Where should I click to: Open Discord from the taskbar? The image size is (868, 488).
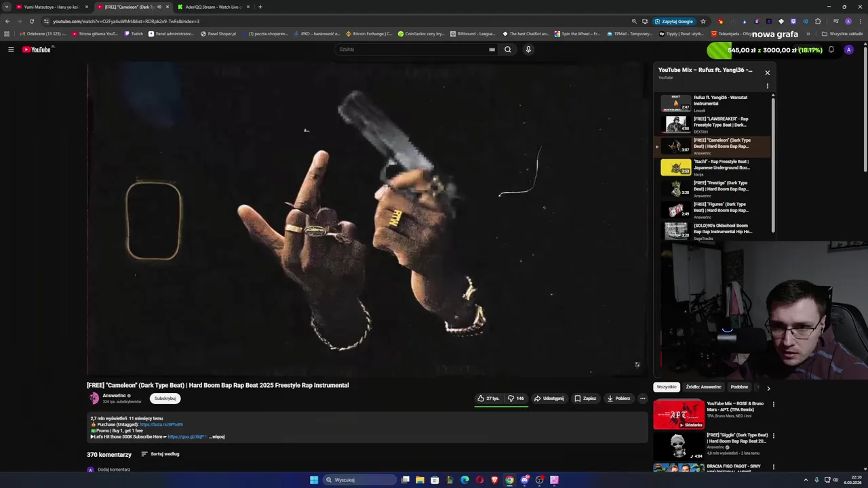pos(524,480)
